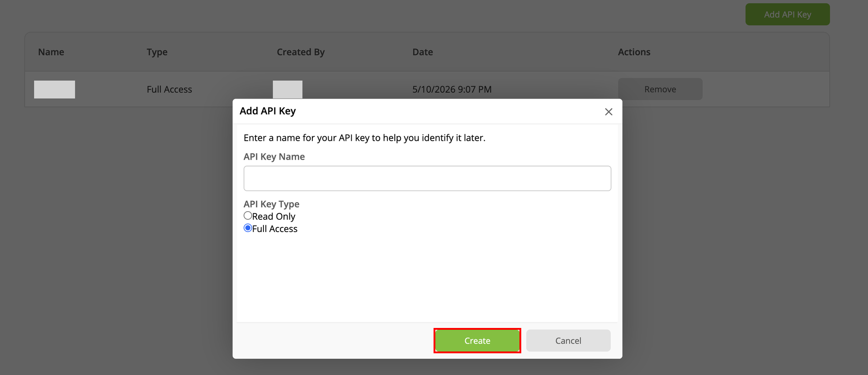Click the Full Access type cell in table
The image size is (868, 375).
[x=170, y=90]
